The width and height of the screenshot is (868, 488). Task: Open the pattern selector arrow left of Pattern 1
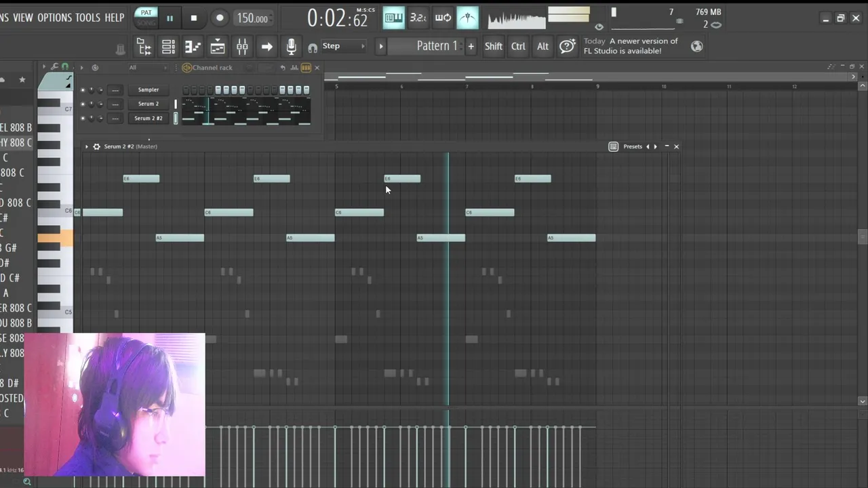pos(380,46)
